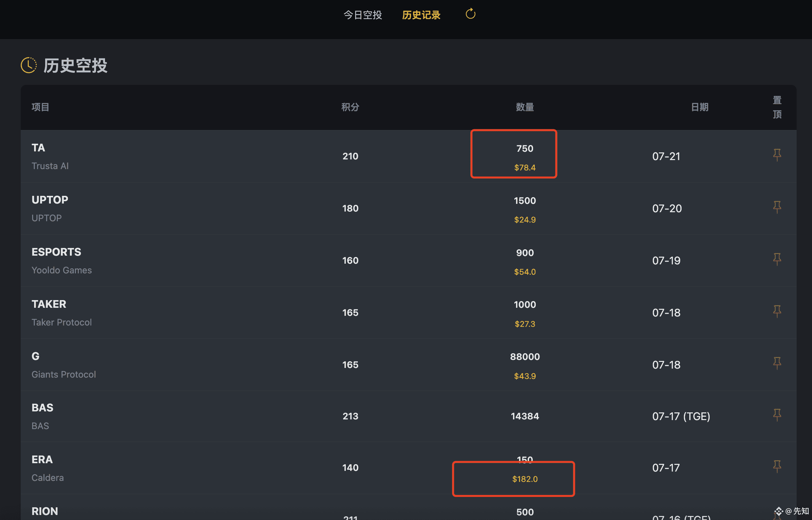This screenshot has height=520, width=812.
Task: Click the pin icon on the ESPORTS row
Action: click(x=777, y=259)
